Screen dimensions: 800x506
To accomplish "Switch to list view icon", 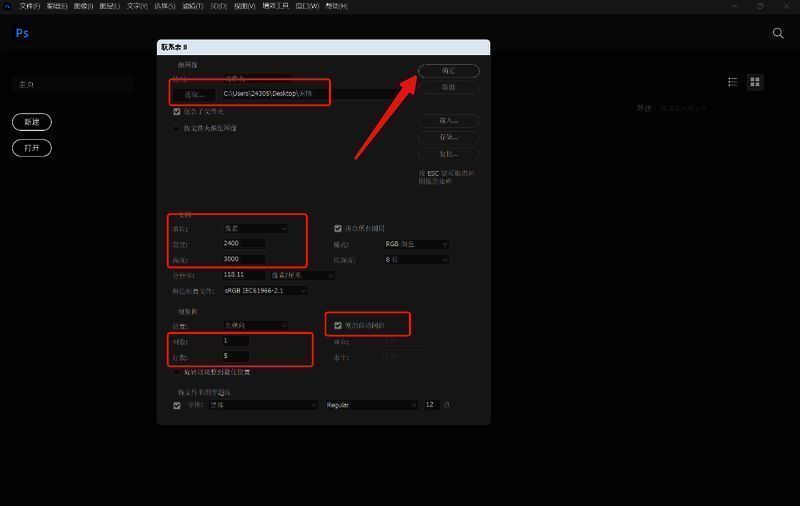I will tap(733, 82).
